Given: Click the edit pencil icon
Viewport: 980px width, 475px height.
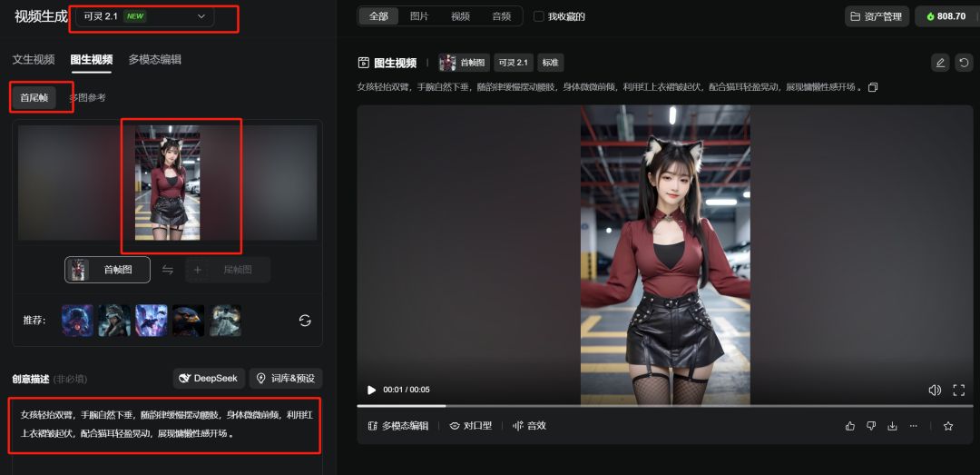Looking at the screenshot, I should click(x=940, y=63).
